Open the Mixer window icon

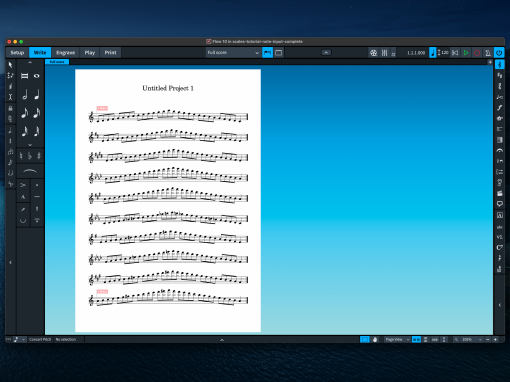384,53
